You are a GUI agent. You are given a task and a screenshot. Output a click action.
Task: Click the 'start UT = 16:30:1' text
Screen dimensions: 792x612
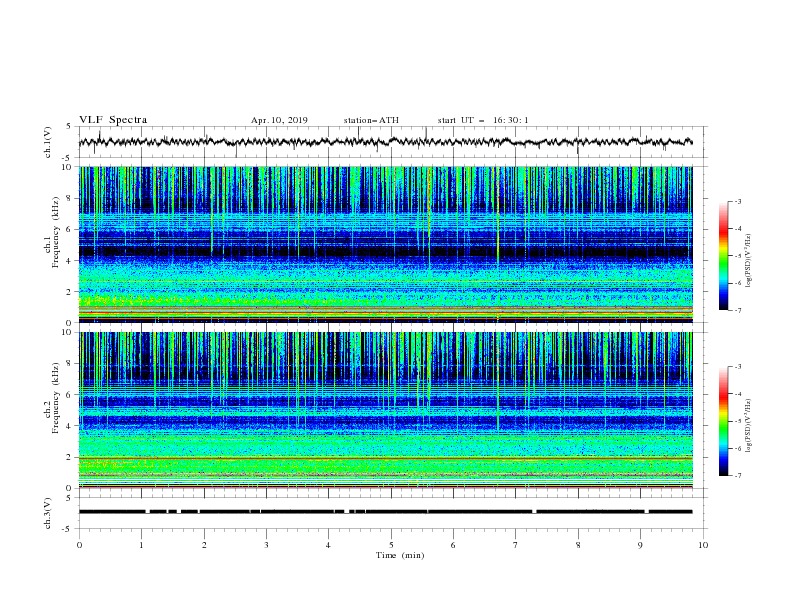tap(483, 120)
